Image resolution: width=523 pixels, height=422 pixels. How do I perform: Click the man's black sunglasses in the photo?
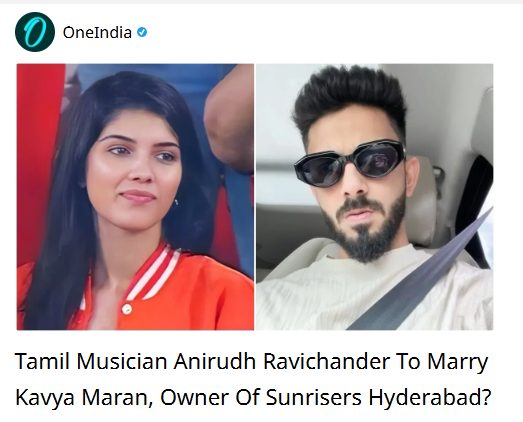coord(350,164)
